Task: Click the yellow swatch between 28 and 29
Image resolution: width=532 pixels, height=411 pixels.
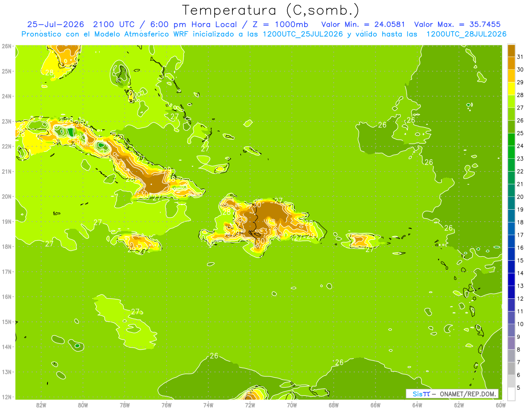Action: tap(511, 89)
